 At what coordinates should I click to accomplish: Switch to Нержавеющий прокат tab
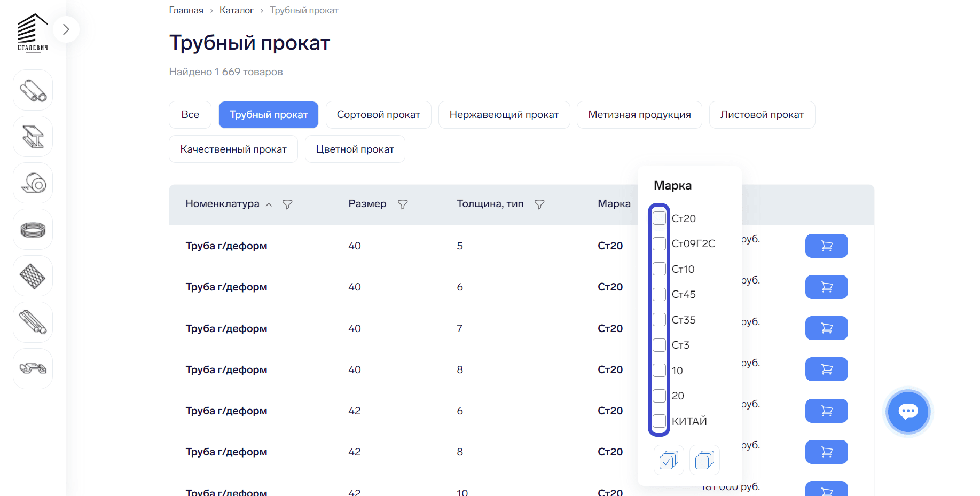click(504, 115)
